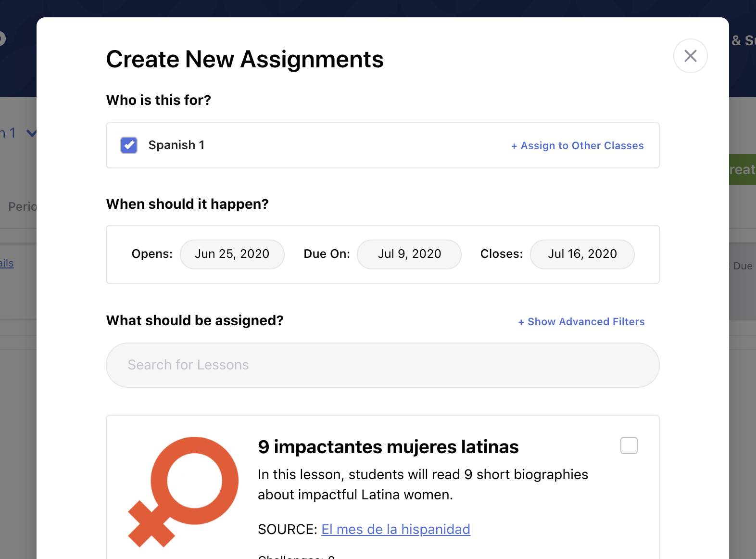
Task: Focus the Search for Lessons field
Action: pos(383,365)
